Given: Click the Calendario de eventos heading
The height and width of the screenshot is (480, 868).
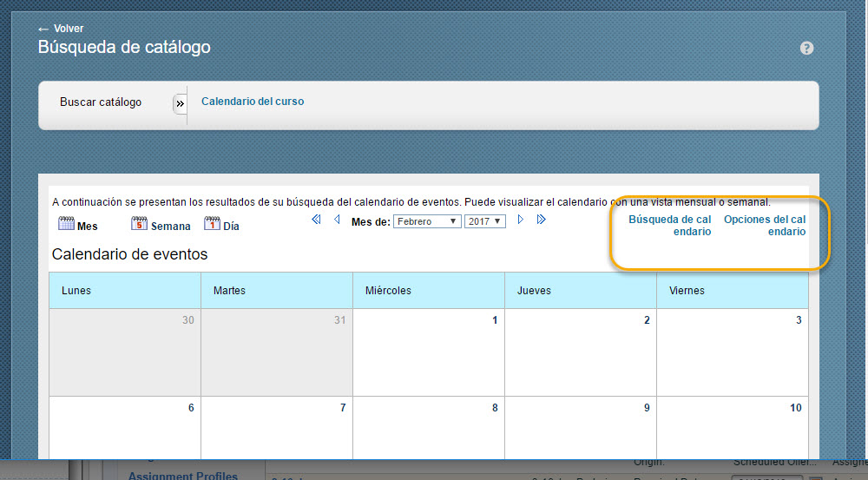Looking at the screenshot, I should click(x=129, y=254).
